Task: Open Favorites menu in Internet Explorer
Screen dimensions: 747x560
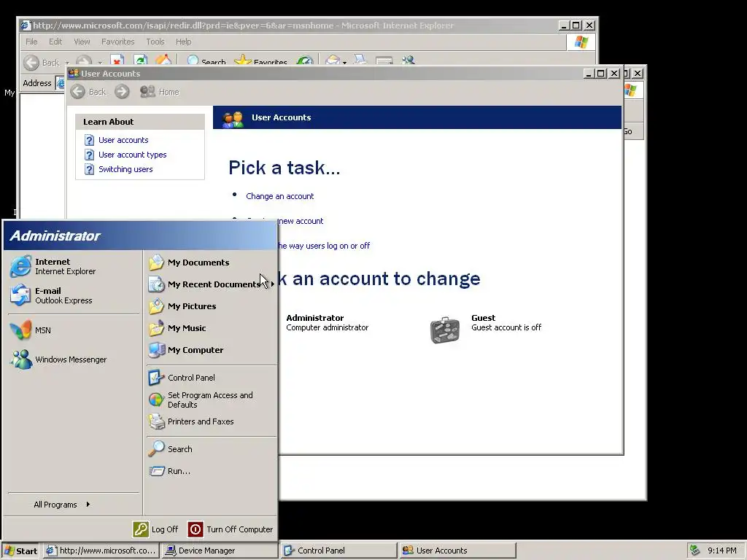Action: tap(117, 42)
